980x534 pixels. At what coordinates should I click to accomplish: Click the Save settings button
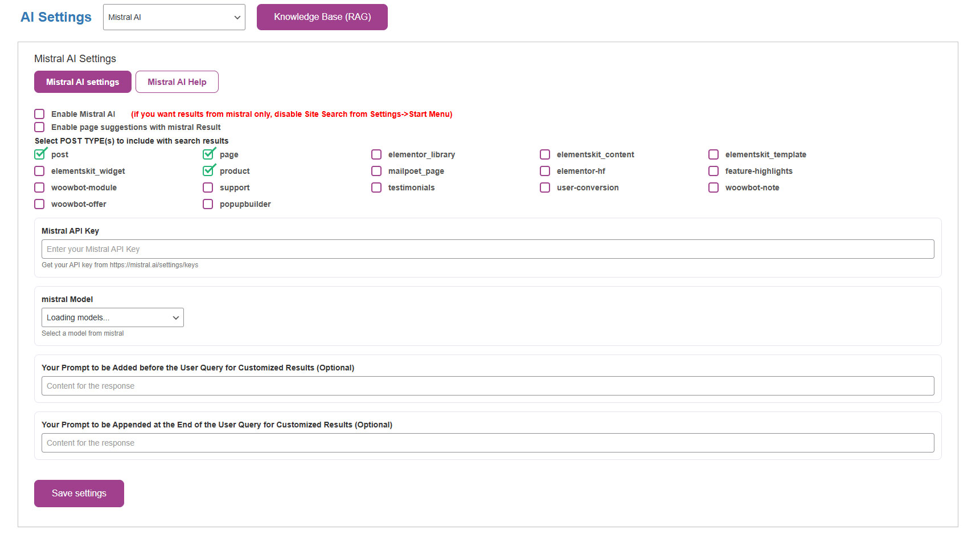[79, 494]
